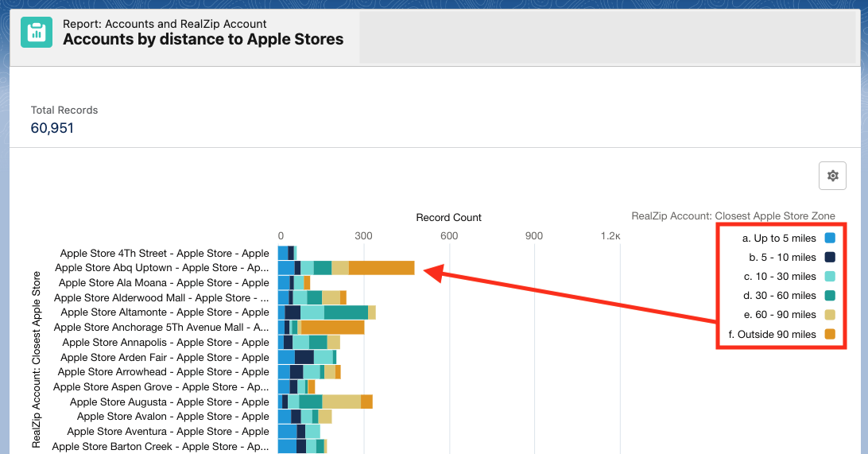Click the report type icon in header
This screenshot has width=868, height=454.
click(x=37, y=32)
